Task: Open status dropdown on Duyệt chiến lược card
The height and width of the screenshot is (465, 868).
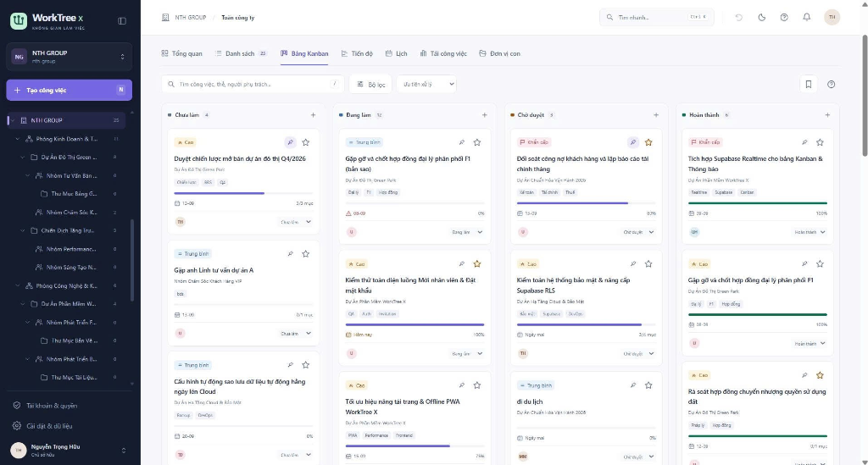Action: click(296, 222)
